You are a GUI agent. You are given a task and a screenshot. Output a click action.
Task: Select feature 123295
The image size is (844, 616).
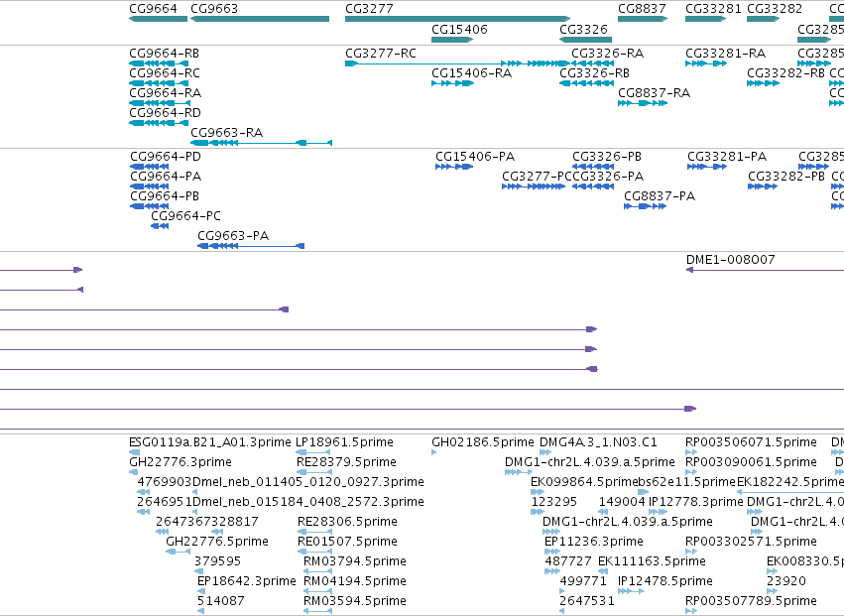pyautogui.click(x=538, y=512)
